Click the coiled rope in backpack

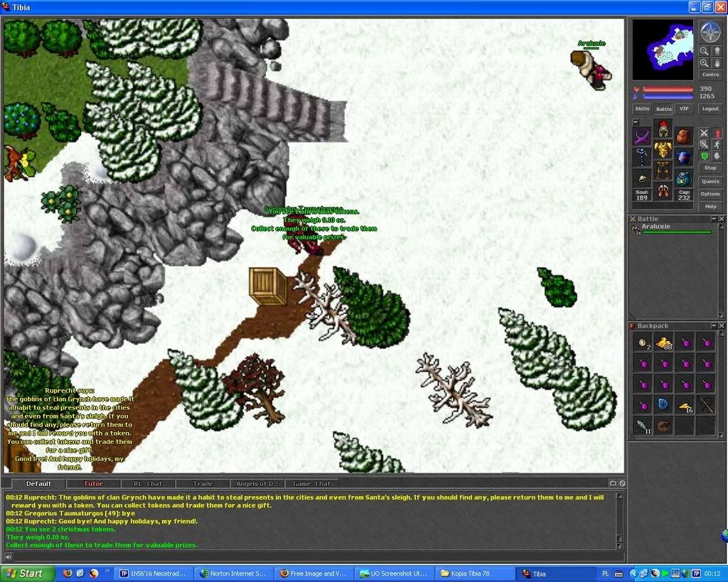(664, 426)
